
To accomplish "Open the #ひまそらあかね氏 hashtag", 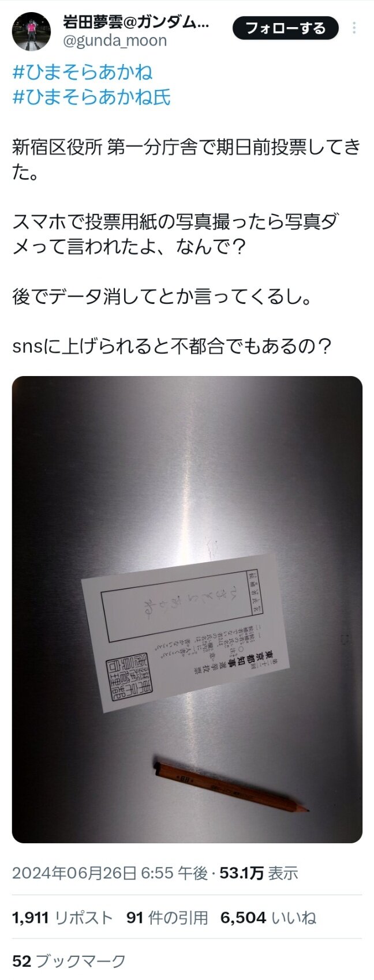I will 92,97.
